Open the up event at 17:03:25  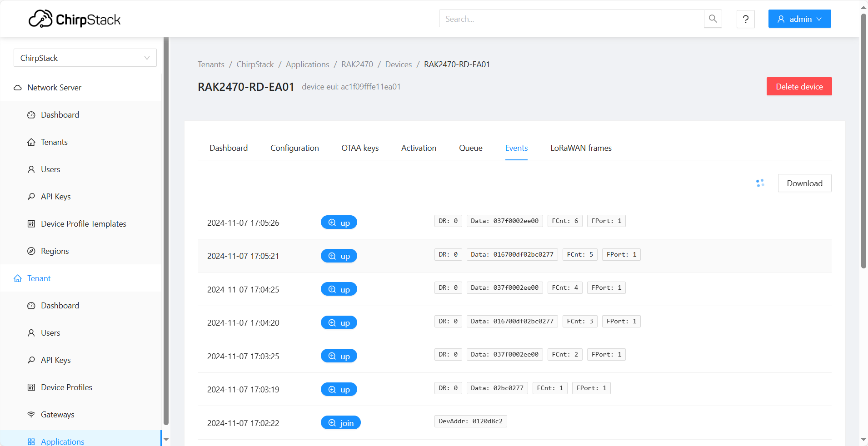(x=339, y=356)
